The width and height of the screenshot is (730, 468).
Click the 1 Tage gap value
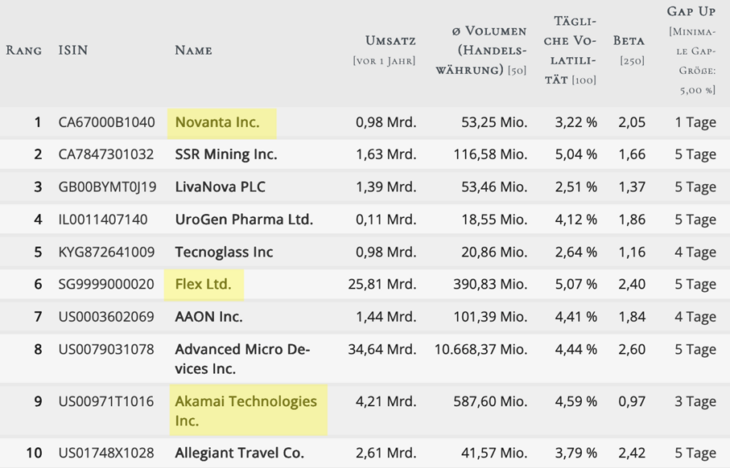pyautogui.click(x=696, y=122)
